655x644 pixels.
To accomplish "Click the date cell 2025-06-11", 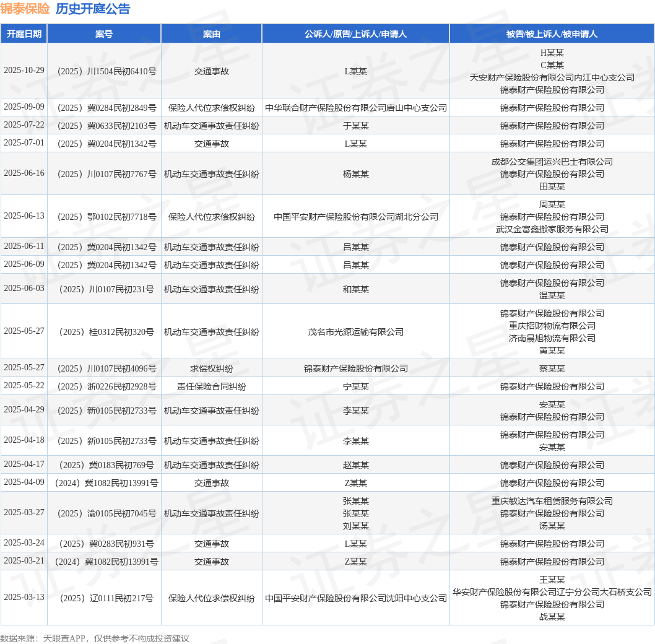I will (x=24, y=246).
